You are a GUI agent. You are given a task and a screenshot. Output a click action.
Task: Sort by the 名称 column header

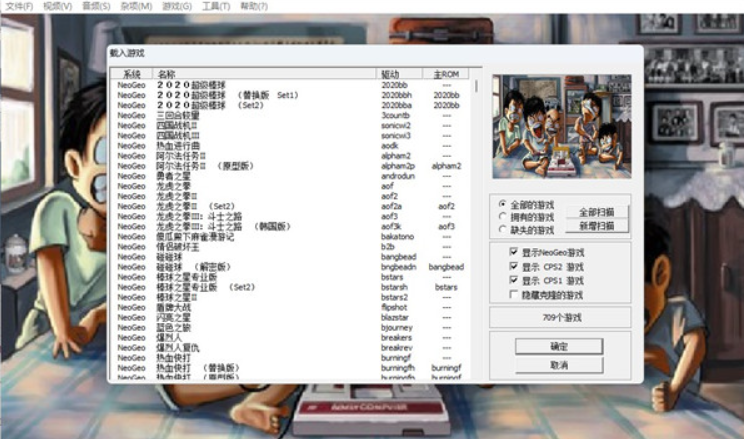(x=264, y=74)
